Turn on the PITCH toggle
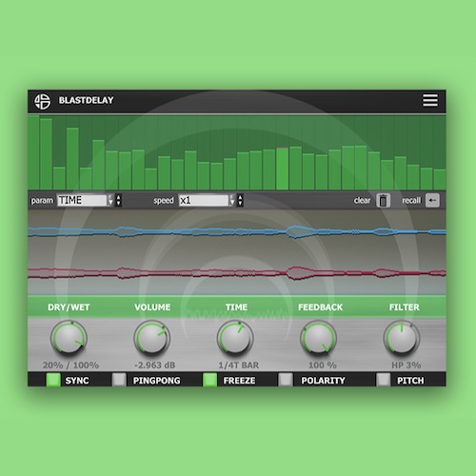 [383, 380]
